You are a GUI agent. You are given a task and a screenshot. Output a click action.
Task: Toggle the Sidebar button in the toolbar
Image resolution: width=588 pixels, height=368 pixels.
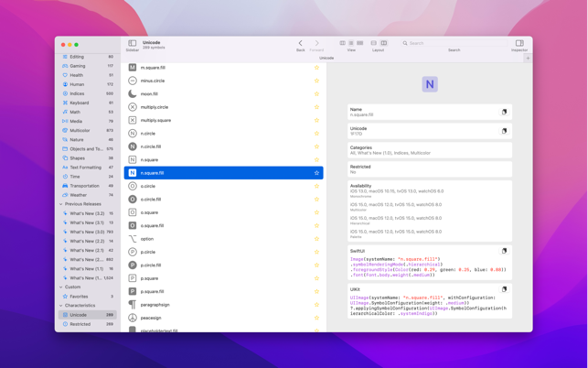point(132,43)
